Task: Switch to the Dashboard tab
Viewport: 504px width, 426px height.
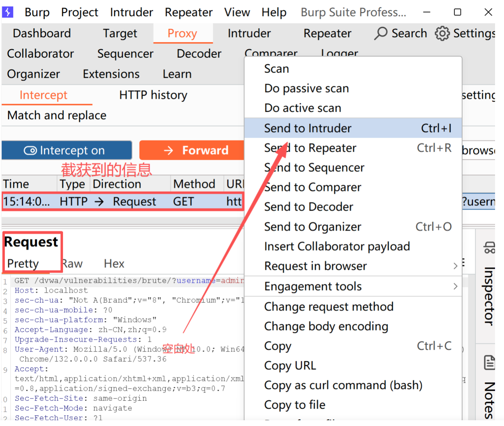Action: click(x=42, y=33)
